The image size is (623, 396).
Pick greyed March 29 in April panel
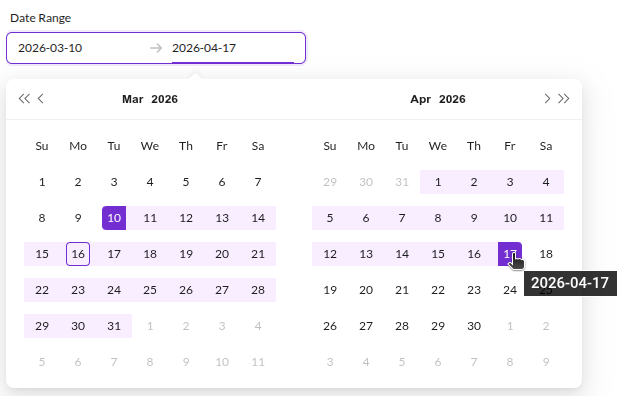(x=330, y=182)
